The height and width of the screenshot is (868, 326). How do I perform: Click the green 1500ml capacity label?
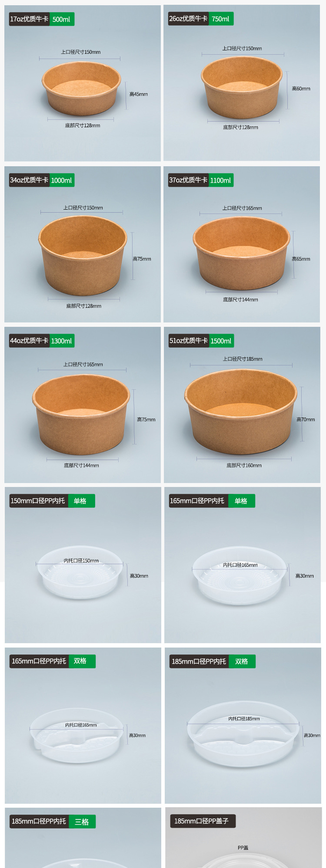point(221,341)
